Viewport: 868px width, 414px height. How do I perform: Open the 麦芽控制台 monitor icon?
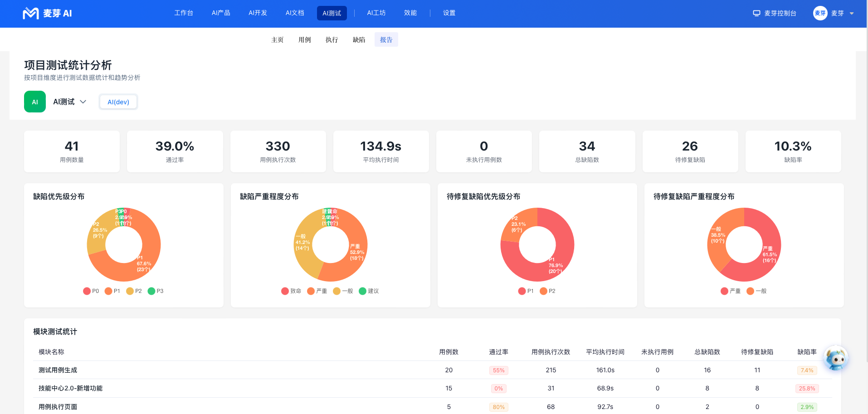click(756, 13)
